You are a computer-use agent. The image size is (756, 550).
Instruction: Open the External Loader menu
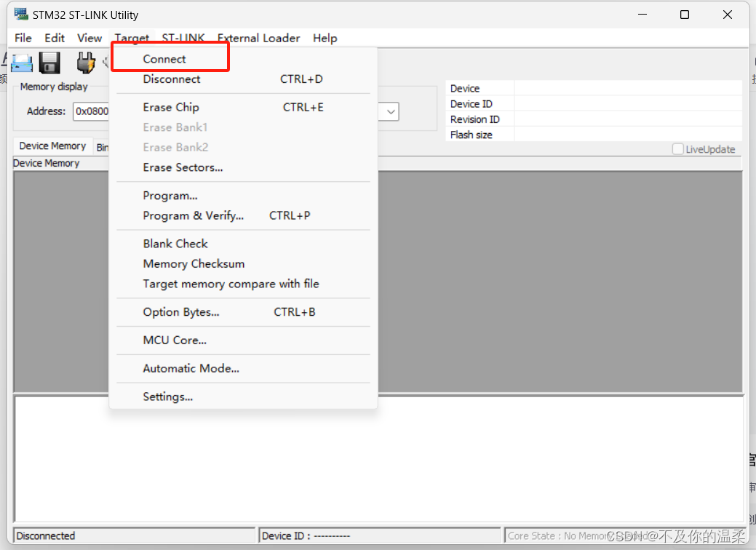258,38
